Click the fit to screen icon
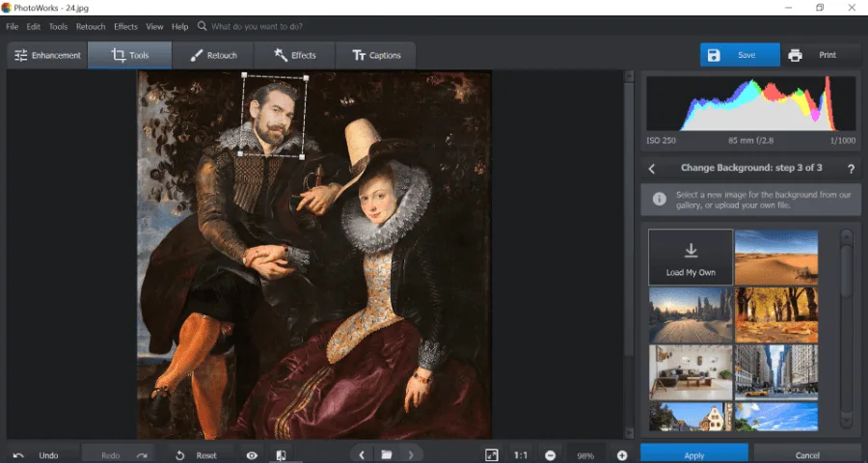 click(492, 455)
